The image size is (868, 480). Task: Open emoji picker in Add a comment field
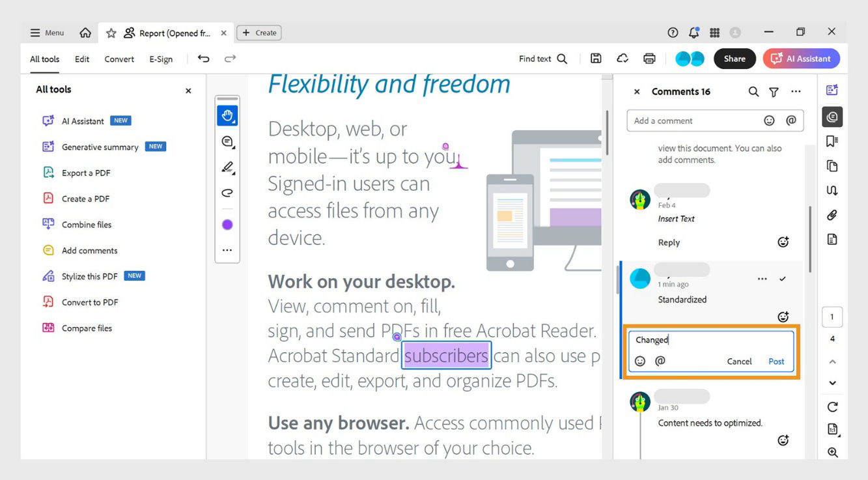tap(769, 120)
